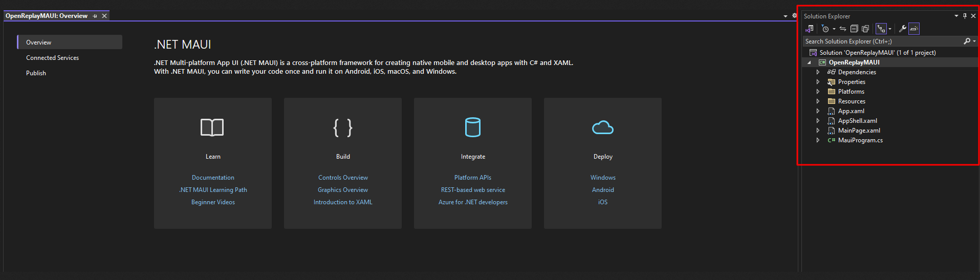The height and width of the screenshot is (280, 980).
Task: Click the Learn book icon
Action: [x=212, y=127]
